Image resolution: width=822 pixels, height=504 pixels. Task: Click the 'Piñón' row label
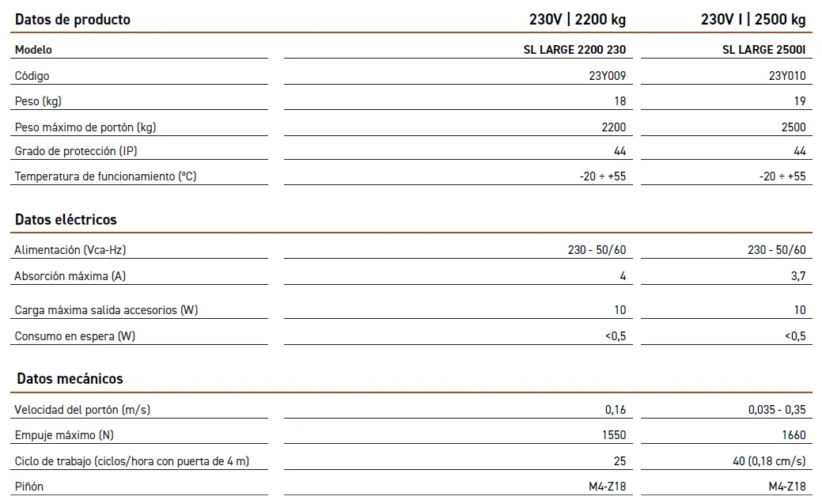[29, 487]
